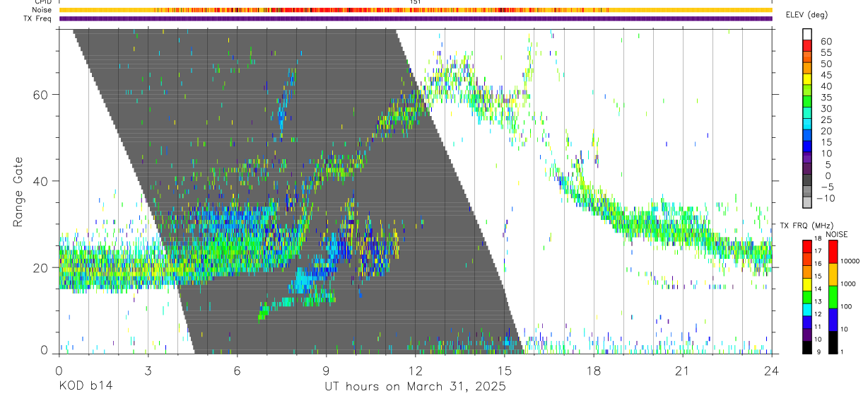Select the cyan 20-25 elevation colorbar segment
Viewport: 868px width, 401px height.
point(808,125)
